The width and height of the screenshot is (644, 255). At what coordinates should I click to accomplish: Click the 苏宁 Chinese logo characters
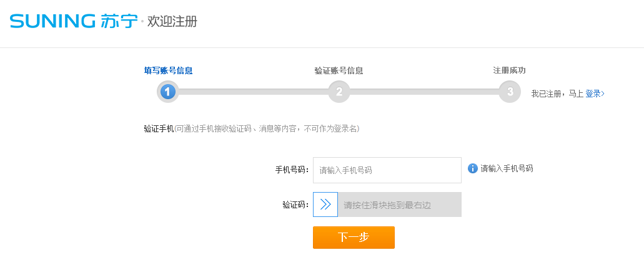pyautogui.click(x=118, y=21)
